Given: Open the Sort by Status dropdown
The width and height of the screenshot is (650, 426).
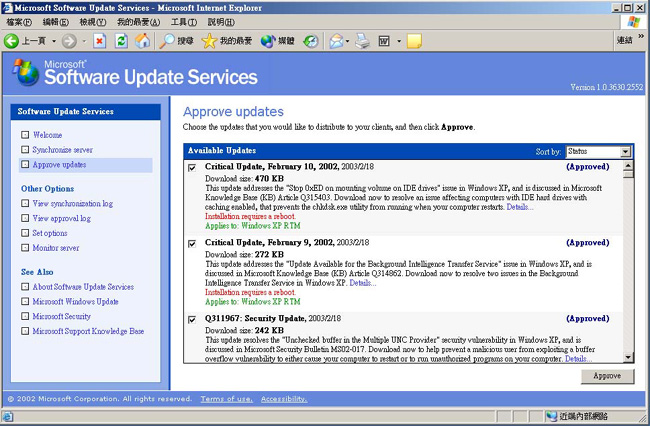Looking at the screenshot, I should 599,152.
